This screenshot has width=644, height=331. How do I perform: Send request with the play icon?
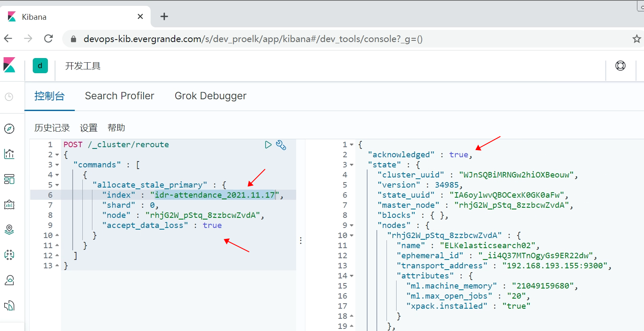[268, 145]
